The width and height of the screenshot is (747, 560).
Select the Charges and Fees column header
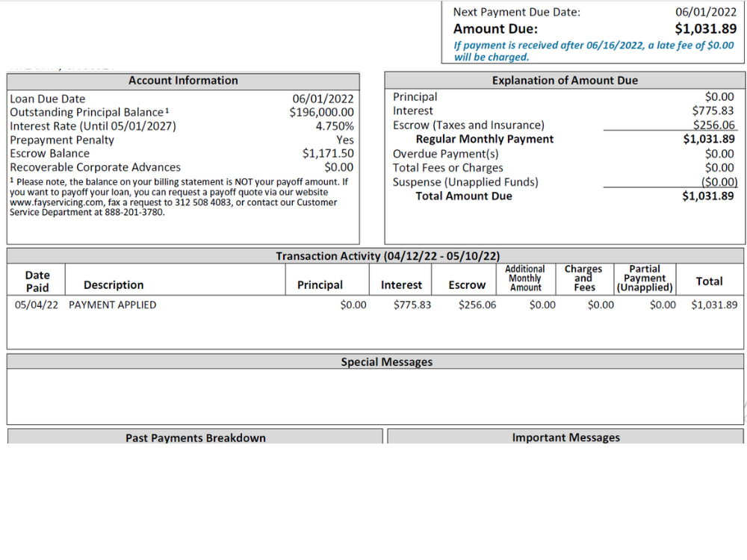tap(583, 278)
